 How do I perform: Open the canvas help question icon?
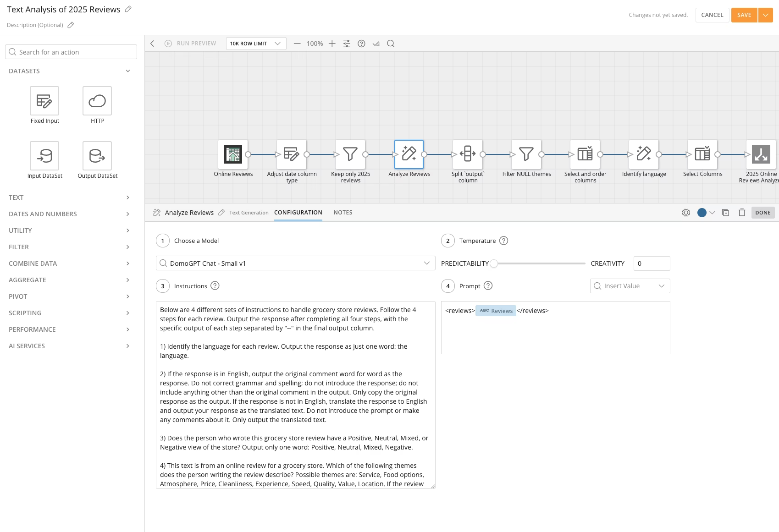361,44
